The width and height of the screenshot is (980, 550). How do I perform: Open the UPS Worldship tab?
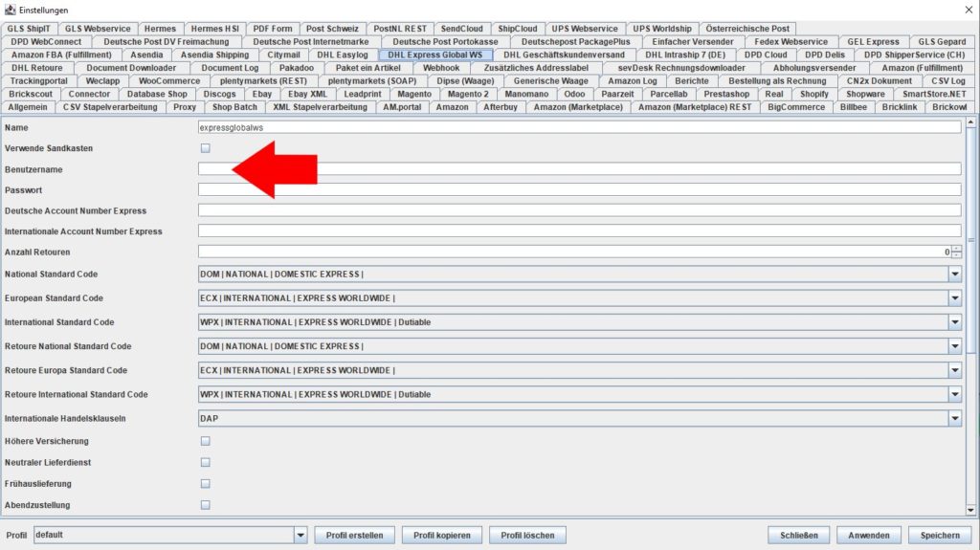click(662, 29)
